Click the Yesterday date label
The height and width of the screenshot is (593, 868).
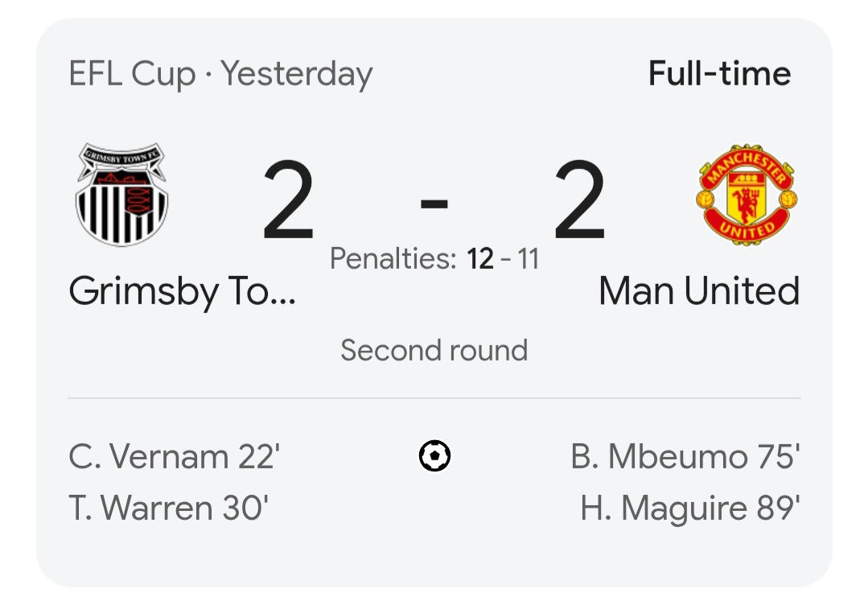pyautogui.click(x=298, y=75)
